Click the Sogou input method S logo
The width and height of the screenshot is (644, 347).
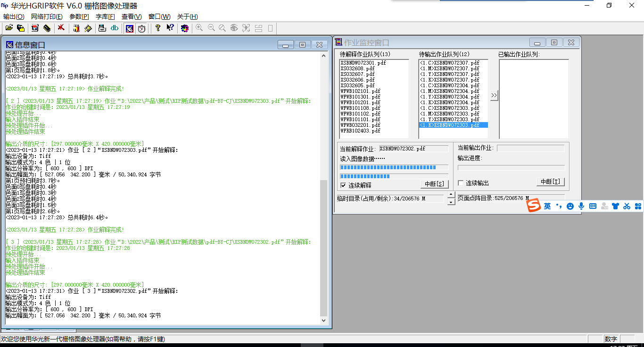click(534, 206)
